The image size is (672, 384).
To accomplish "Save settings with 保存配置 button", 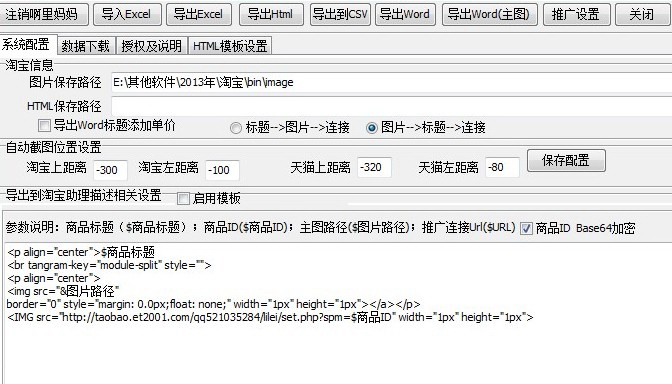I will click(566, 161).
